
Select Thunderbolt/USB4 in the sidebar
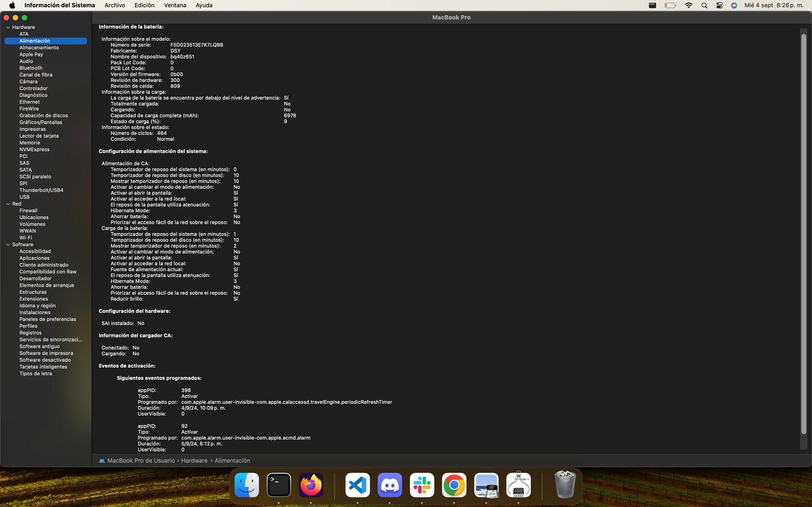[41, 190]
